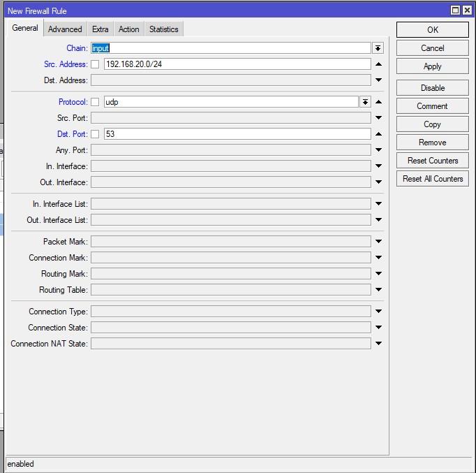Expand the Connection NAT State field
Image resolution: width=476 pixels, height=473 pixels.
pyautogui.click(x=378, y=343)
